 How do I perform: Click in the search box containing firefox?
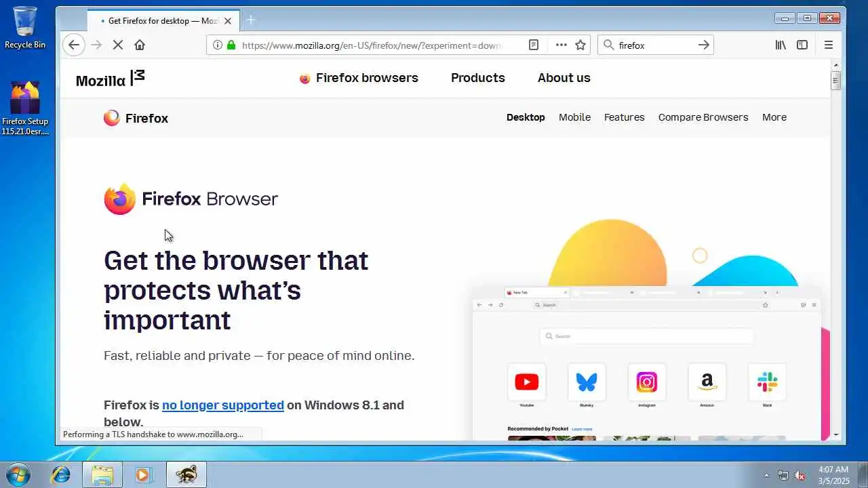[x=654, y=45]
